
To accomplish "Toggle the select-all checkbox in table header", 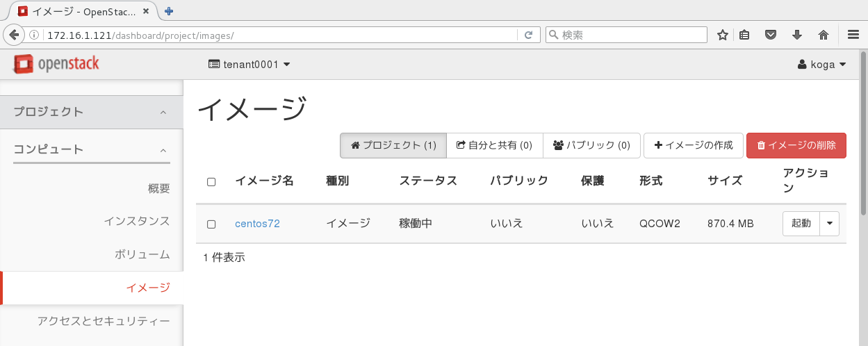I will (211, 182).
